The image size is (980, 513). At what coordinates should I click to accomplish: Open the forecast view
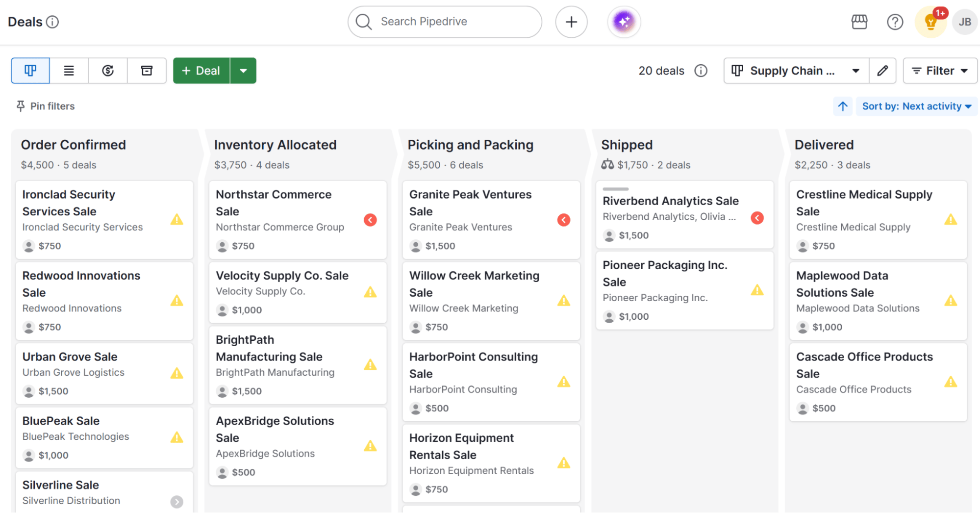point(108,71)
